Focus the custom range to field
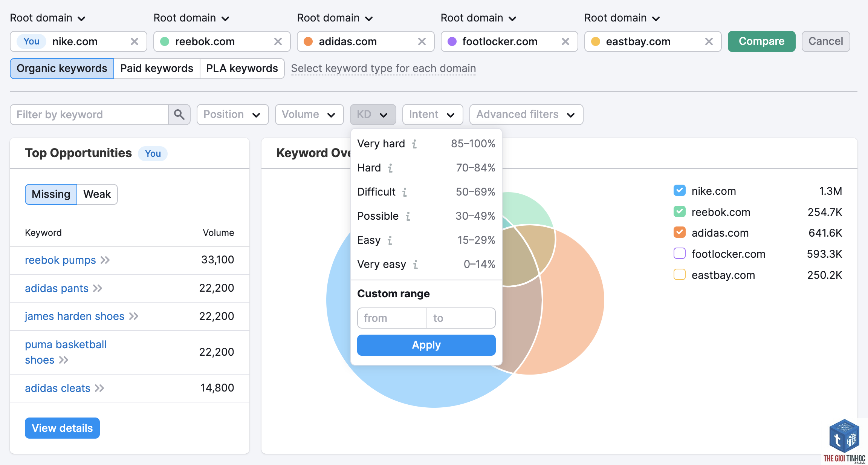The width and height of the screenshot is (868, 465). pyautogui.click(x=460, y=318)
